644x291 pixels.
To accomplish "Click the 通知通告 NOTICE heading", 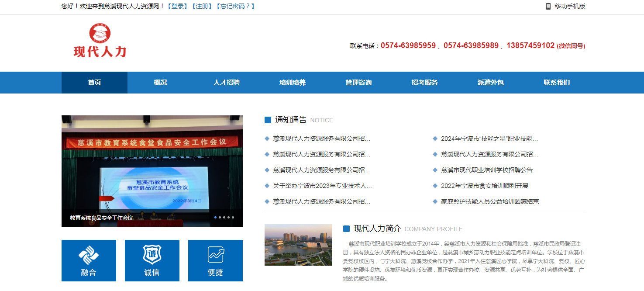I will pos(299,120).
